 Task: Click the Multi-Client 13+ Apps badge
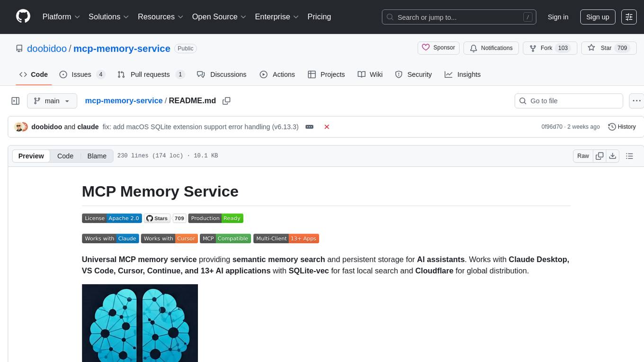pyautogui.click(x=286, y=238)
